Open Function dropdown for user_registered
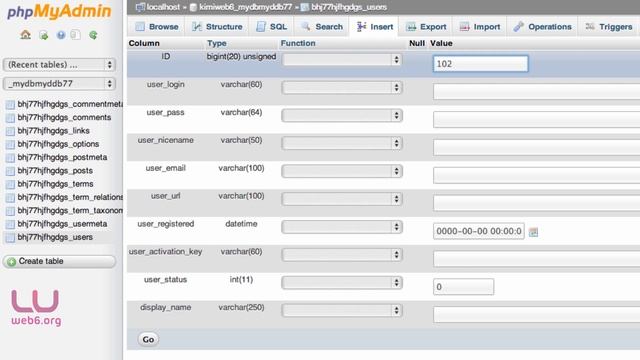The height and width of the screenshot is (360, 640). [342, 227]
